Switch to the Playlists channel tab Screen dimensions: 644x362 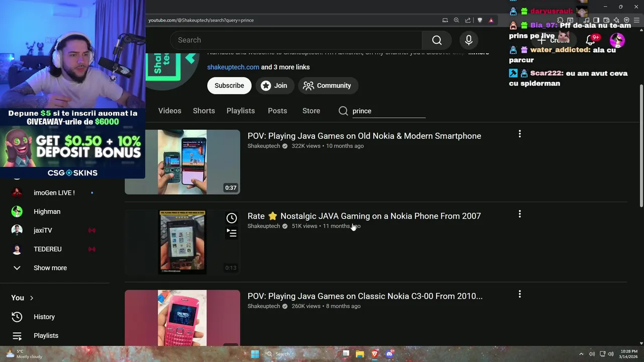pos(240,111)
